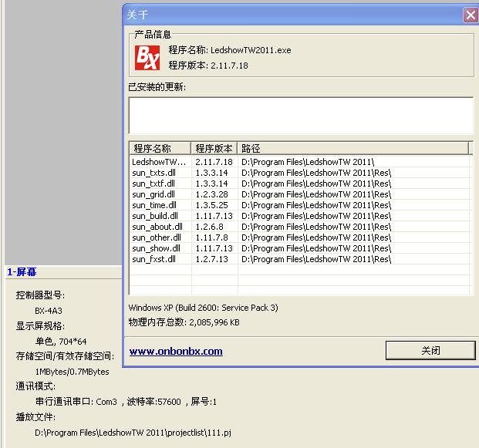Click the red BX product logo icon

[147, 58]
